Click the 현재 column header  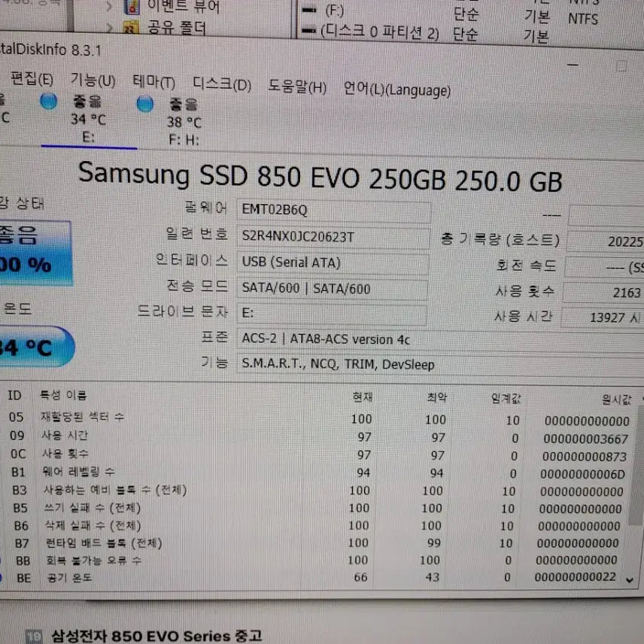(363, 397)
